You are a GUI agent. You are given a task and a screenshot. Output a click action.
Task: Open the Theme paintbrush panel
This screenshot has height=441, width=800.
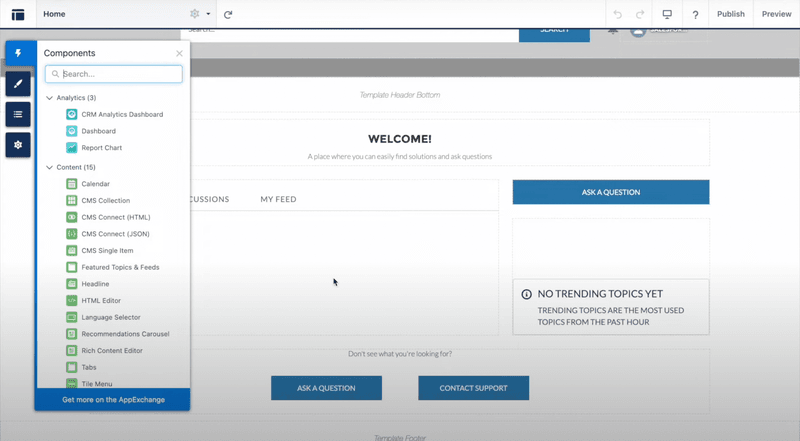(17, 84)
